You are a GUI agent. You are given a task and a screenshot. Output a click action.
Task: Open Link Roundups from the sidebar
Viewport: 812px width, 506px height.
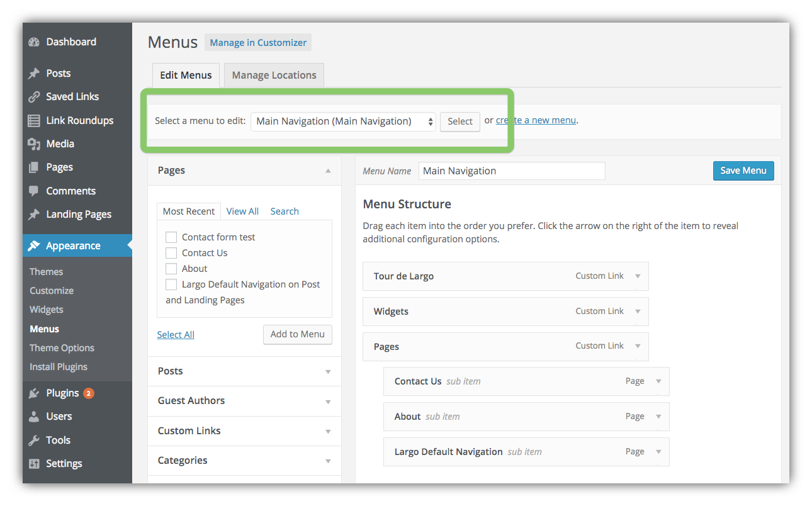[80, 121]
